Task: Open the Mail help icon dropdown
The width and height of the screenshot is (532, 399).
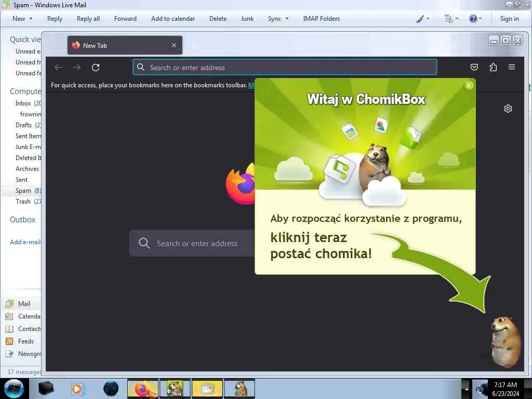Action: tap(475, 19)
